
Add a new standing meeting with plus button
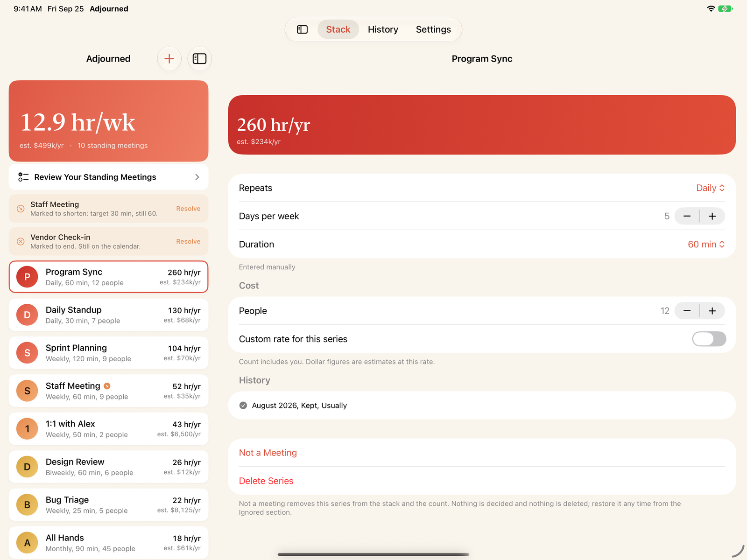(169, 59)
